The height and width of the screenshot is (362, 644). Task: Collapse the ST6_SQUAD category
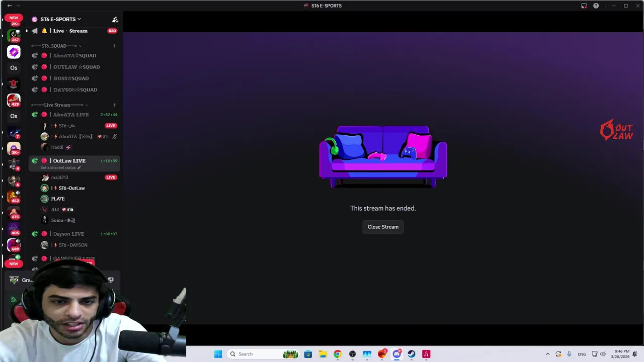tap(56, 46)
